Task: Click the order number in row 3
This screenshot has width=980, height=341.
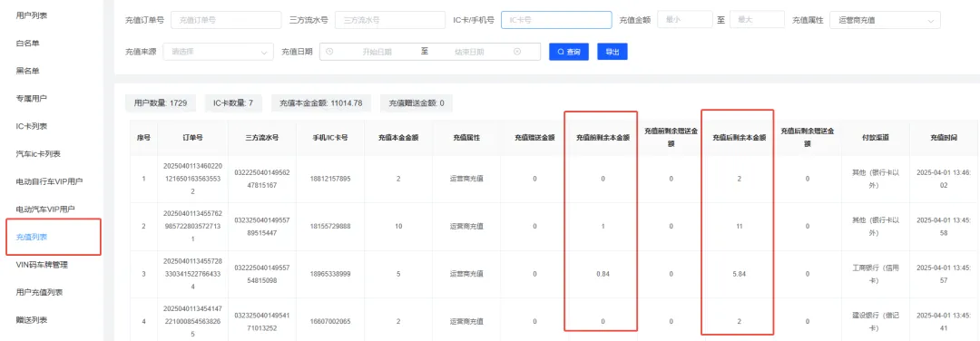Action: click(192, 274)
